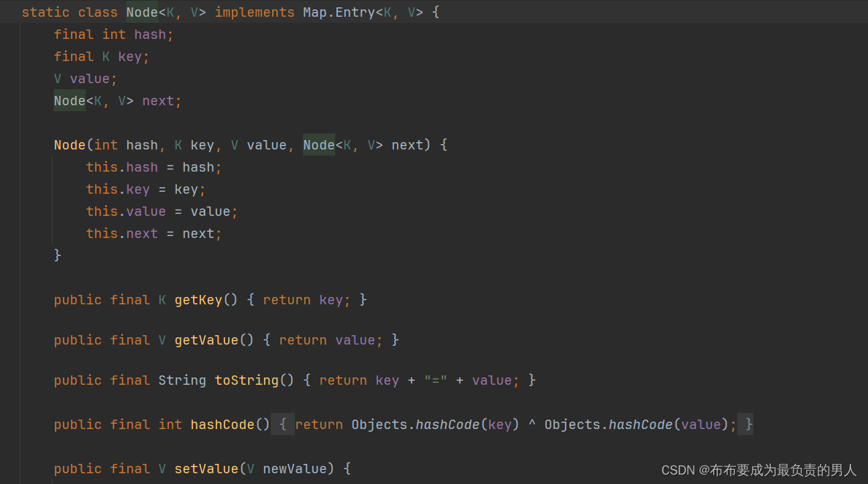This screenshot has height=484, width=868.
Task: Click the 'getKey' method name
Action: tap(198, 300)
